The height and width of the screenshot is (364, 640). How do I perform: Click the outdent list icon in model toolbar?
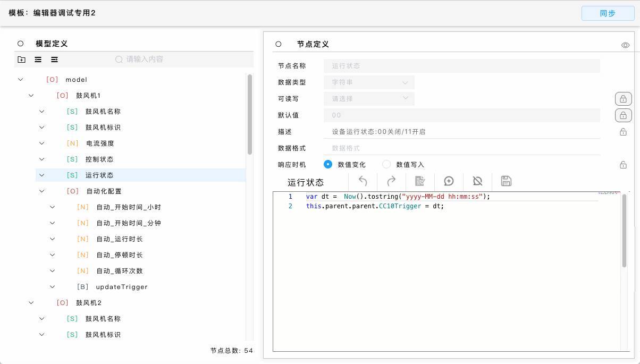pos(38,60)
